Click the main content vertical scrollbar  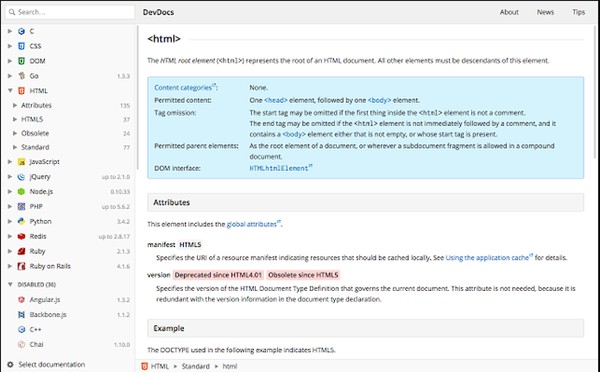tap(595, 92)
